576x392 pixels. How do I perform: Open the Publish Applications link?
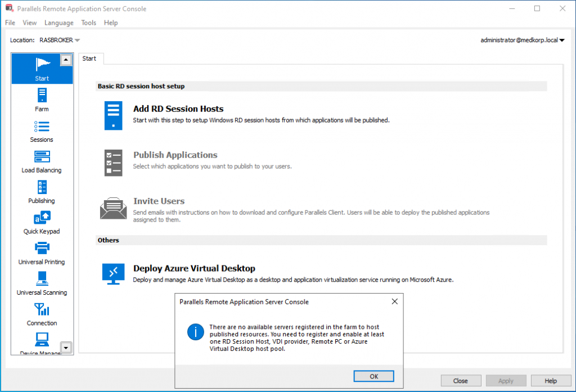175,155
